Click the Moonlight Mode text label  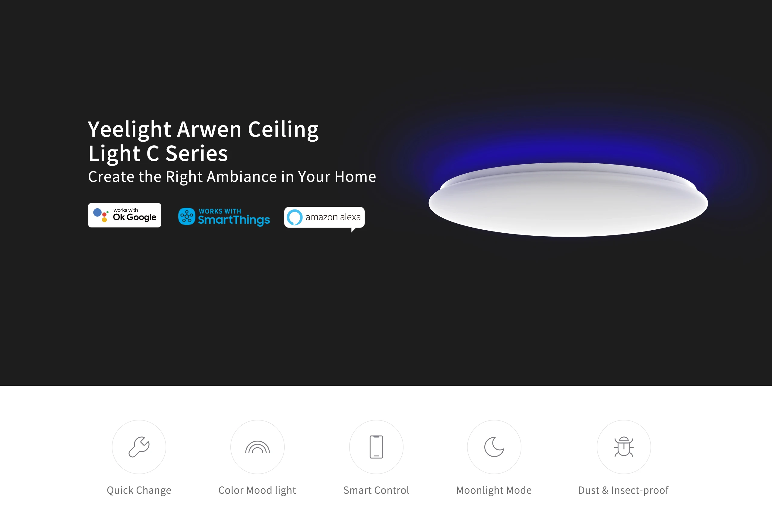pyautogui.click(x=494, y=490)
